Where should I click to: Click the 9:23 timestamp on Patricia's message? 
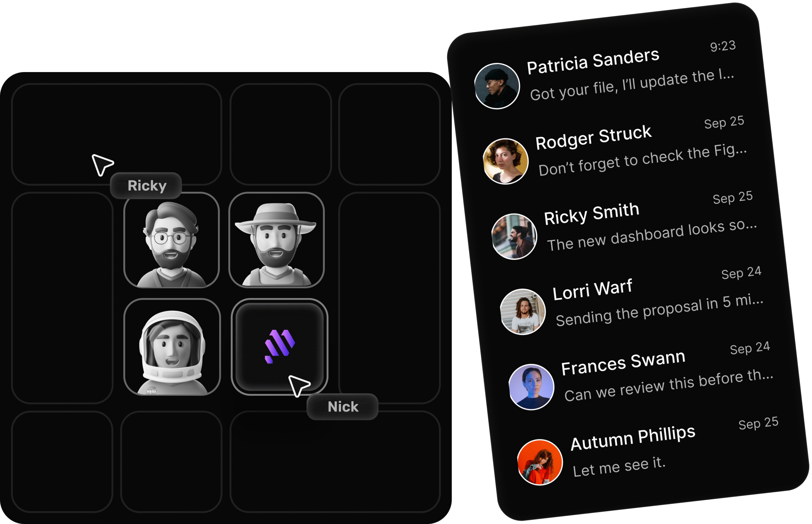pos(723,46)
